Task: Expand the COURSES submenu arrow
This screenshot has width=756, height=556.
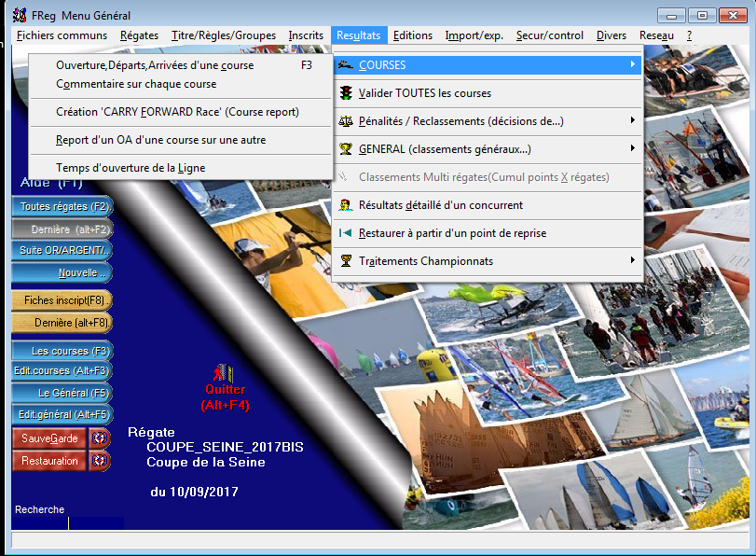Action: pyautogui.click(x=633, y=64)
